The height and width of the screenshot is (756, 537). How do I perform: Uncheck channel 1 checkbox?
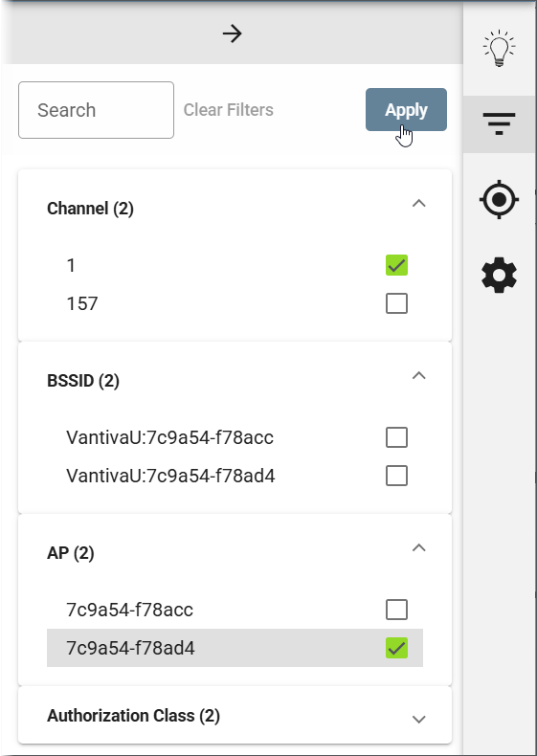[x=396, y=265]
